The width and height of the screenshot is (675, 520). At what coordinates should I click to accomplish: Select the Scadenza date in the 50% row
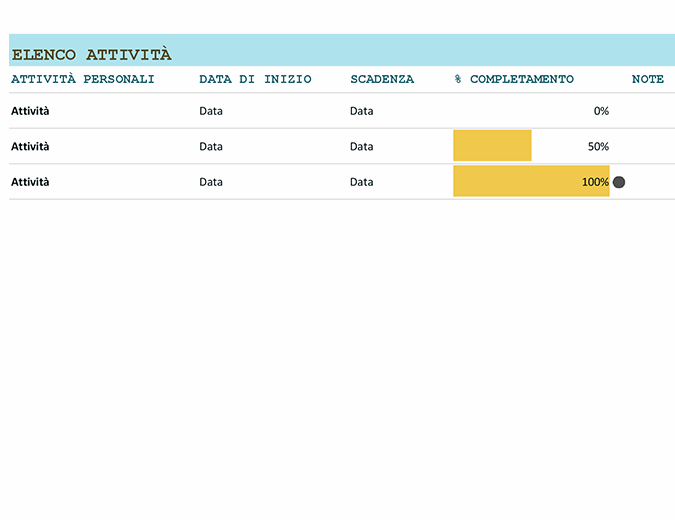362,146
